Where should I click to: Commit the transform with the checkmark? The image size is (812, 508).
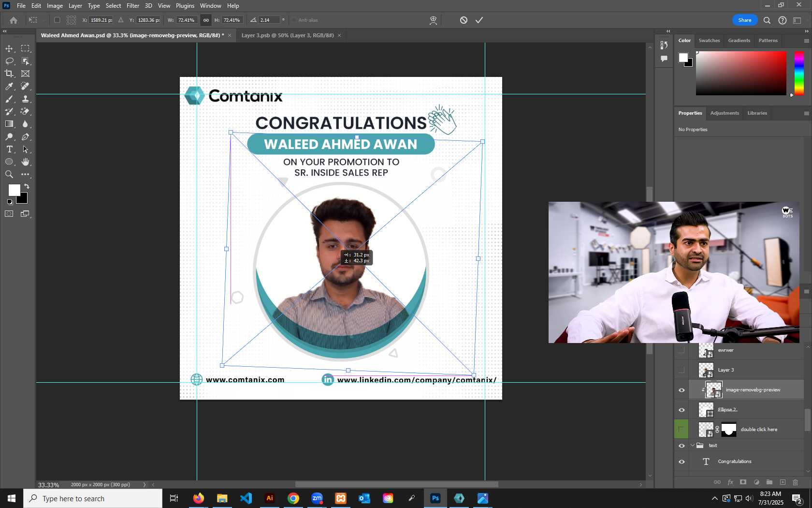tap(479, 20)
